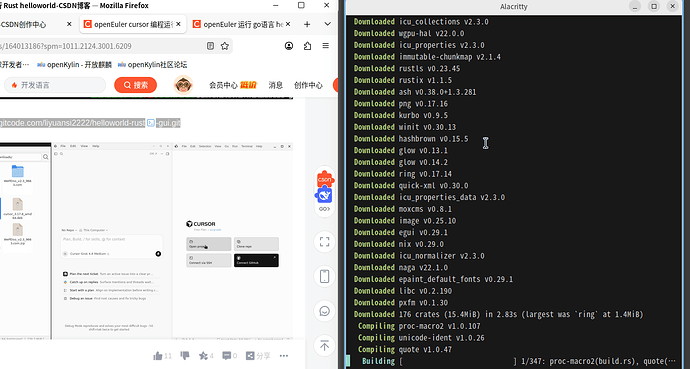Close the Alacritty terminal window

point(672,6)
